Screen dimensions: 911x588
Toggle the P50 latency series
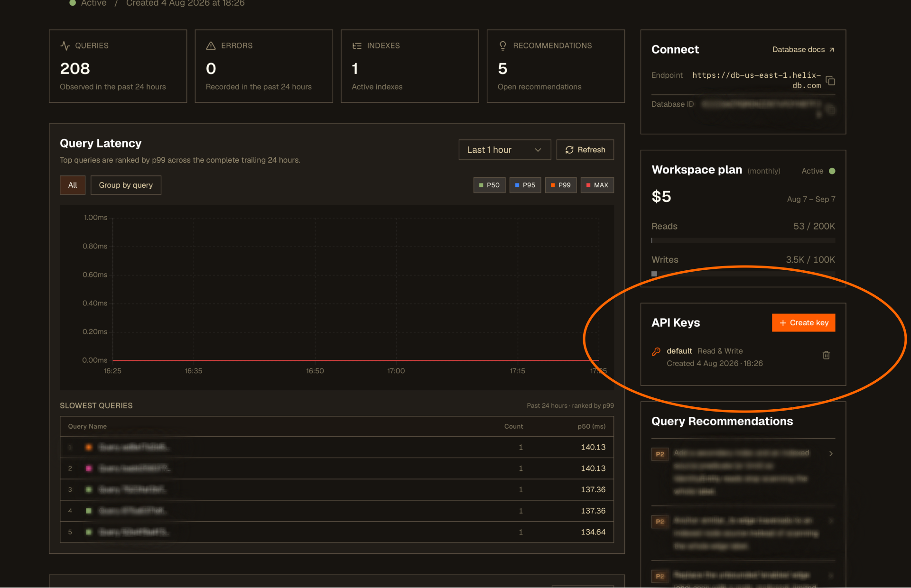[489, 185]
